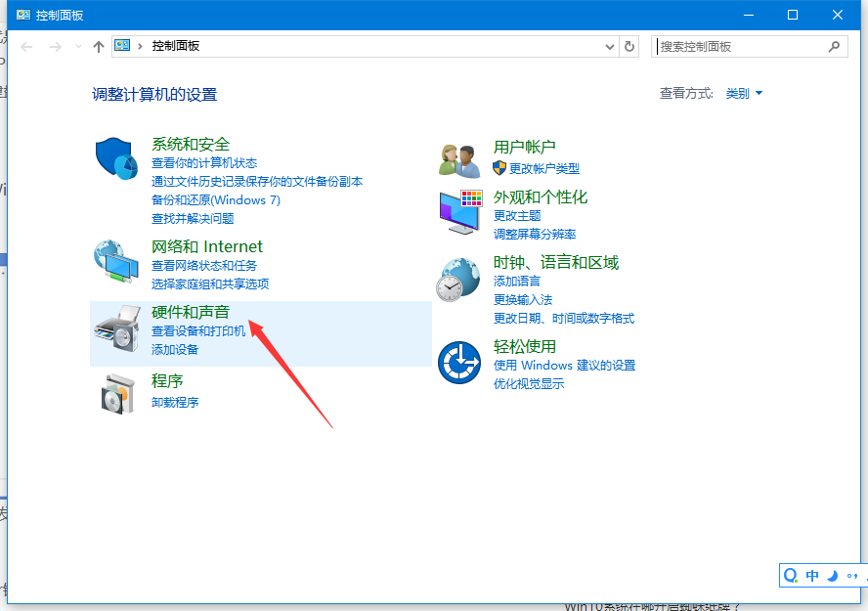Go forward with the right arrow button
This screenshot has height=611, width=868.
pos(55,47)
